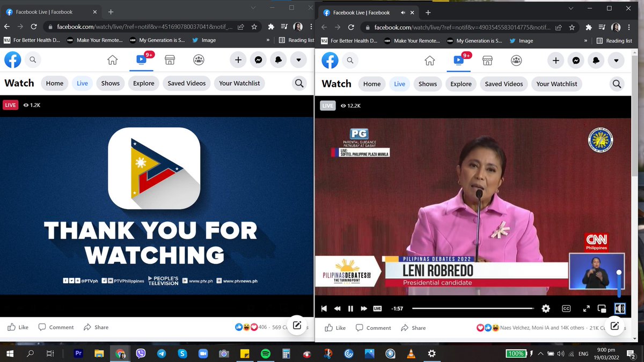Viewport: 644px width, 362px height.
Task: Open new message compose in left window
Action: click(296, 326)
